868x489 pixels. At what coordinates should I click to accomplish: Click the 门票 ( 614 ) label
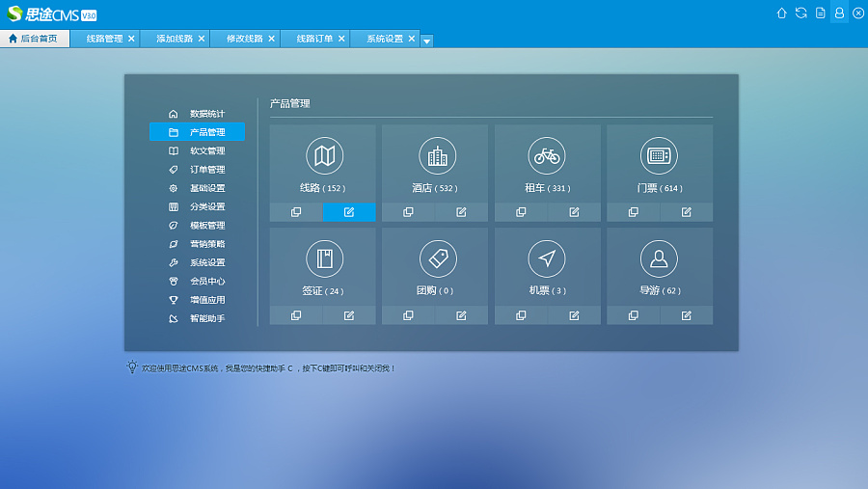[660, 188]
